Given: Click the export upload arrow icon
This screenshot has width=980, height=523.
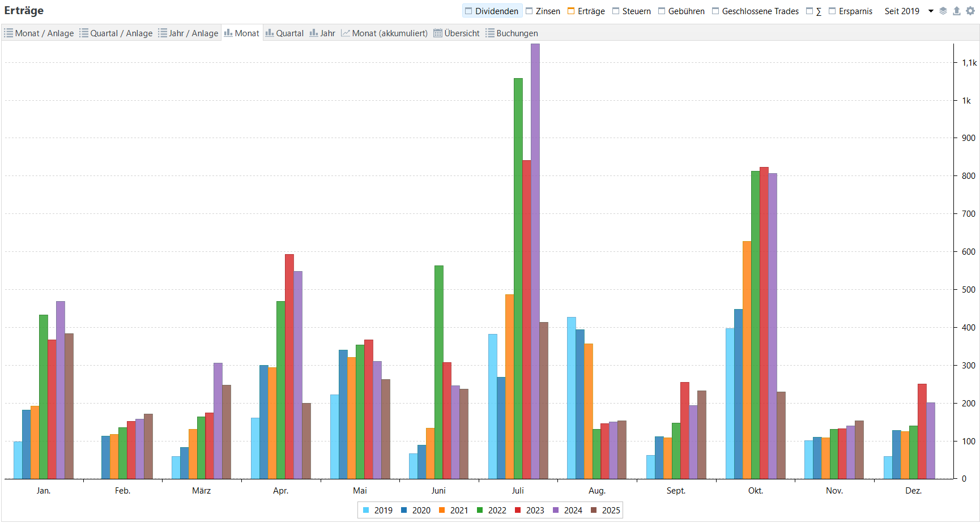Looking at the screenshot, I should pyautogui.click(x=957, y=11).
